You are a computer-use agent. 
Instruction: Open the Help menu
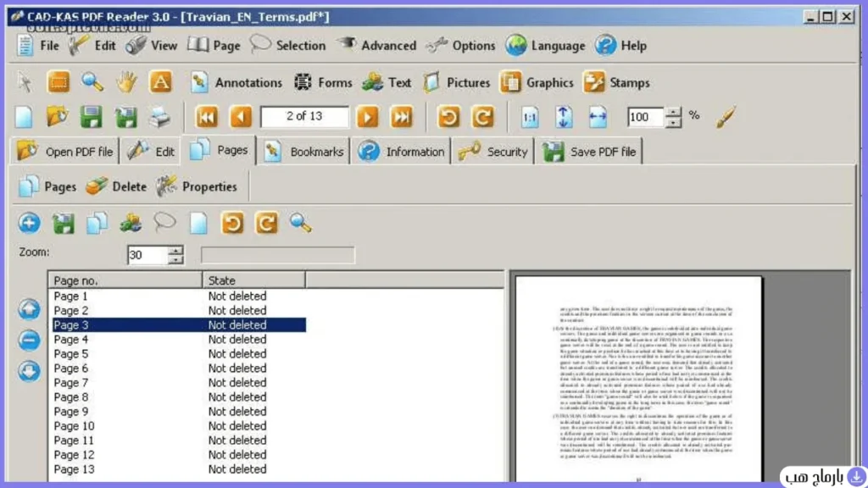click(620, 46)
